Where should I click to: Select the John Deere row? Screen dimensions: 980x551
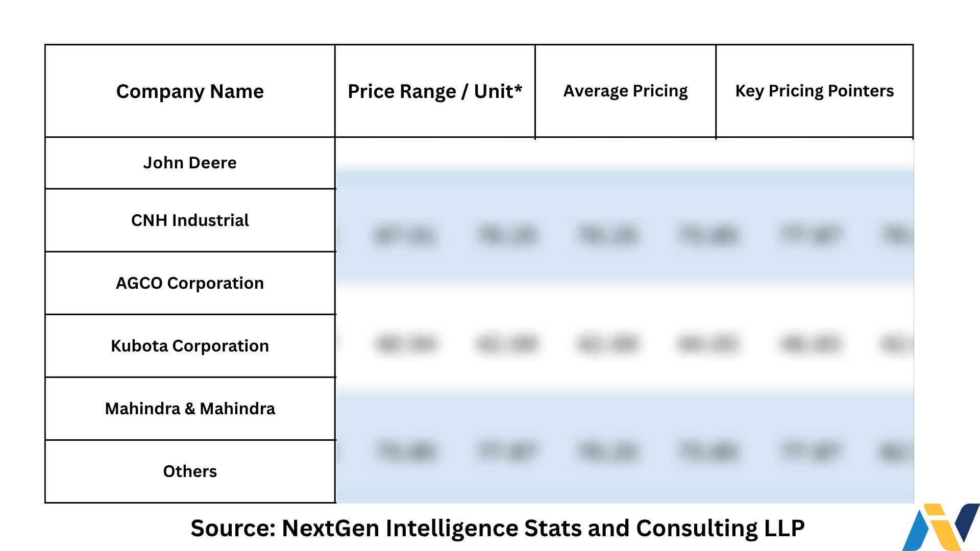point(190,163)
